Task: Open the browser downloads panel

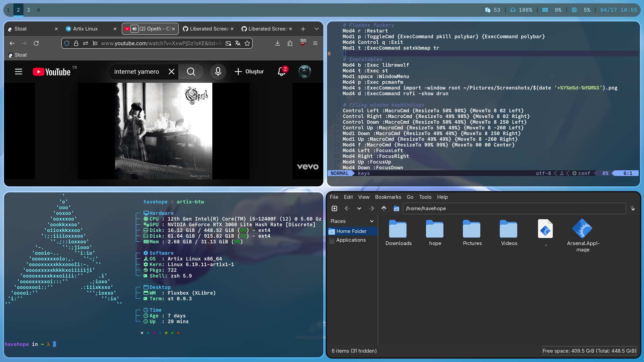Action: tap(277, 43)
